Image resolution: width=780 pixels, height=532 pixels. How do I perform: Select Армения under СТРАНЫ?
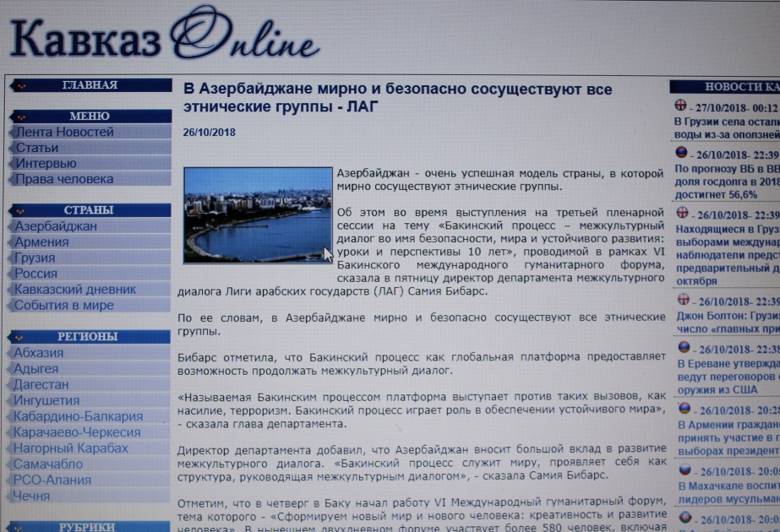tap(90, 242)
